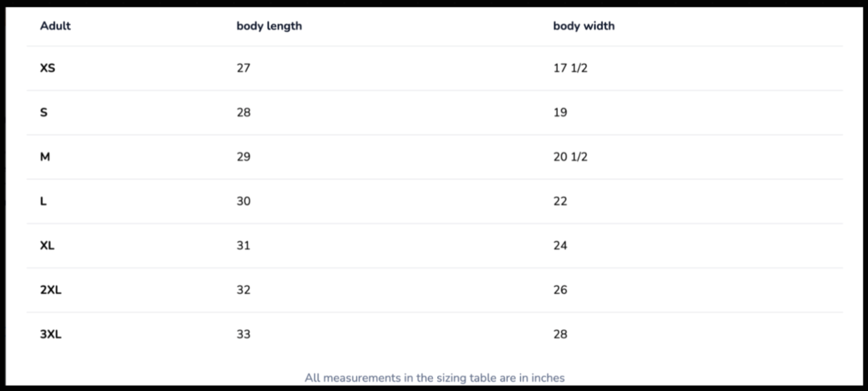868x391 pixels.
Task: Select the 2XL size row label
Action: click(x=51, y=290)
